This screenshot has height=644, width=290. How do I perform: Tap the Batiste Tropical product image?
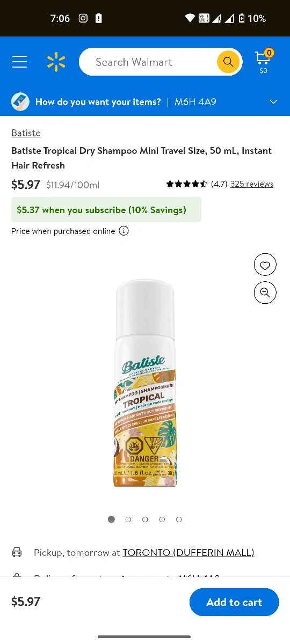click(145, 383)
